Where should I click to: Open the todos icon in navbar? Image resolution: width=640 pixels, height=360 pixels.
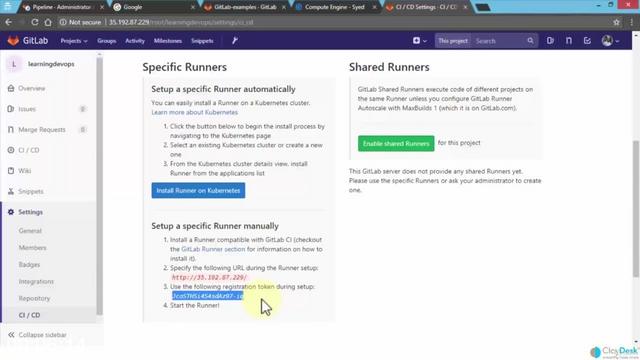587,41
